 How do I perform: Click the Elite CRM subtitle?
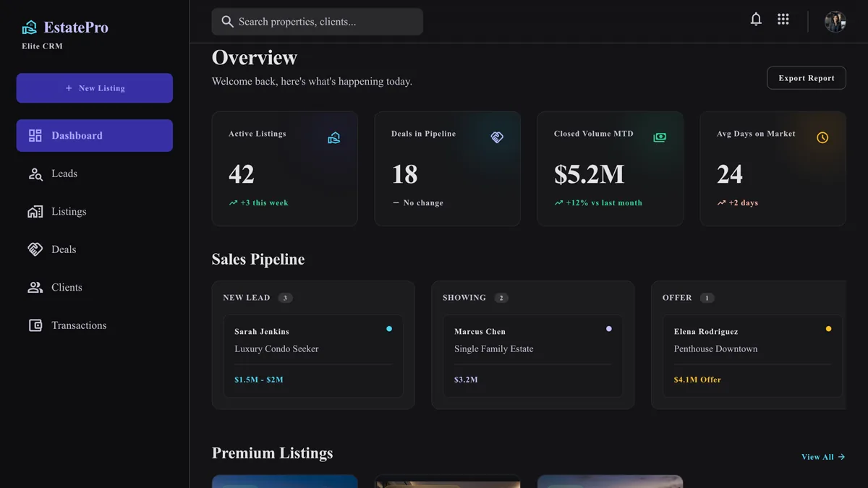tap(43, 46)
